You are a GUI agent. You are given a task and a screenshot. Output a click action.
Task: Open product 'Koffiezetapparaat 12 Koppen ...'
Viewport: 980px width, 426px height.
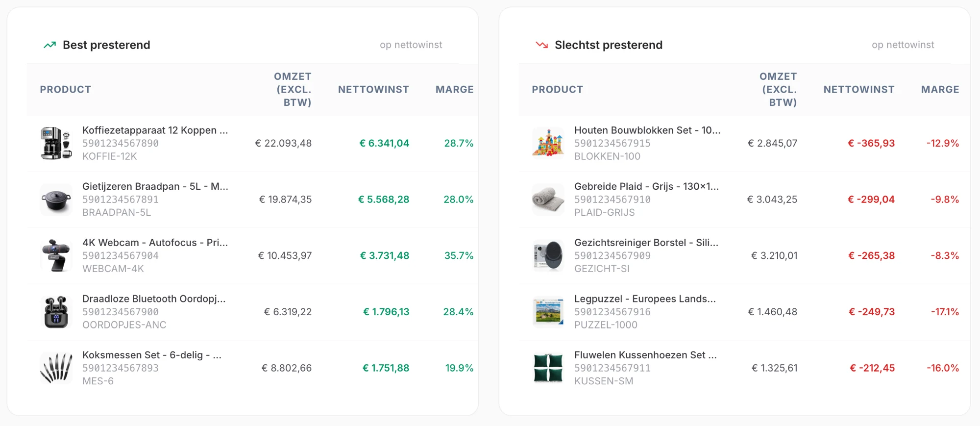click(155, 130)
